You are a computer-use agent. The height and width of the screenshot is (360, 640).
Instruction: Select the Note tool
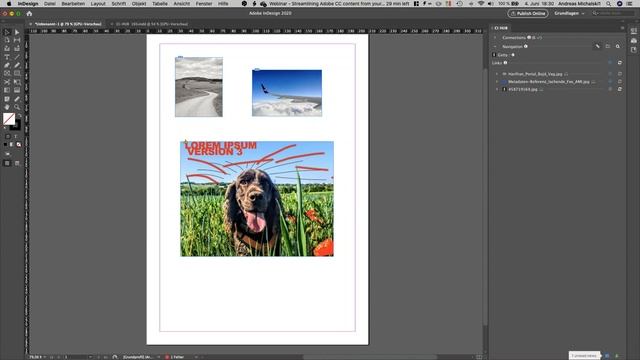7,99
